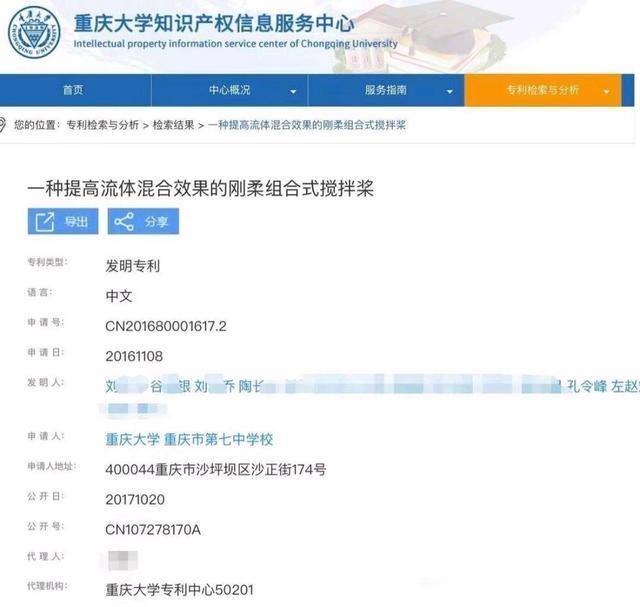Select address 400044重庆市沙坪坝区沙正街174号
The image size is (640, 607).
(216, 469)
